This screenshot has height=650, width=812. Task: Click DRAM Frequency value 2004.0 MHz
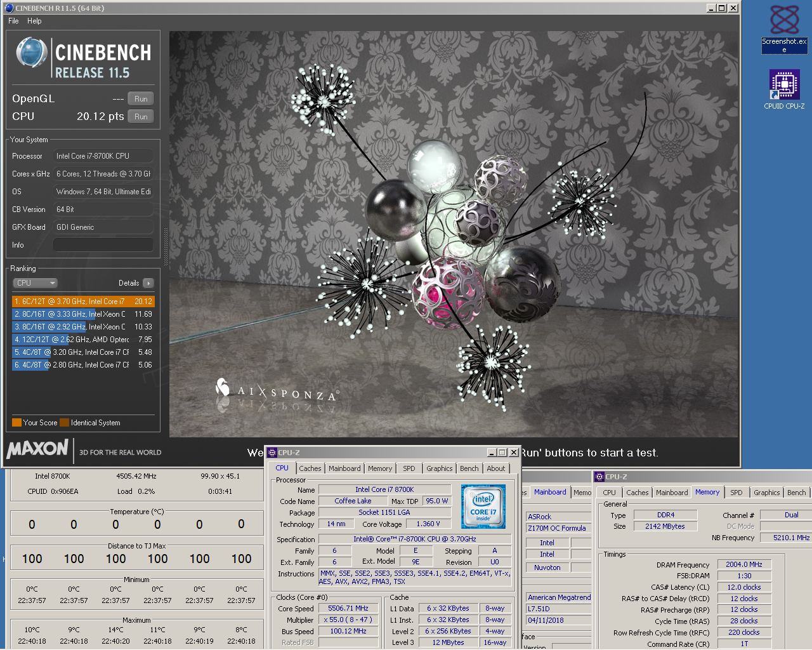point(744,564)
